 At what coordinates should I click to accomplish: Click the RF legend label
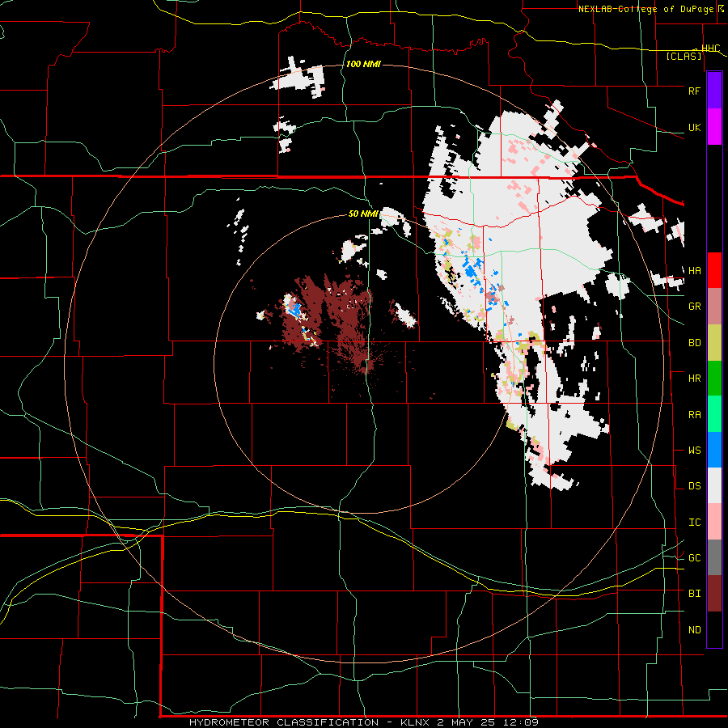pyautogui.click(x=694, y=91)
